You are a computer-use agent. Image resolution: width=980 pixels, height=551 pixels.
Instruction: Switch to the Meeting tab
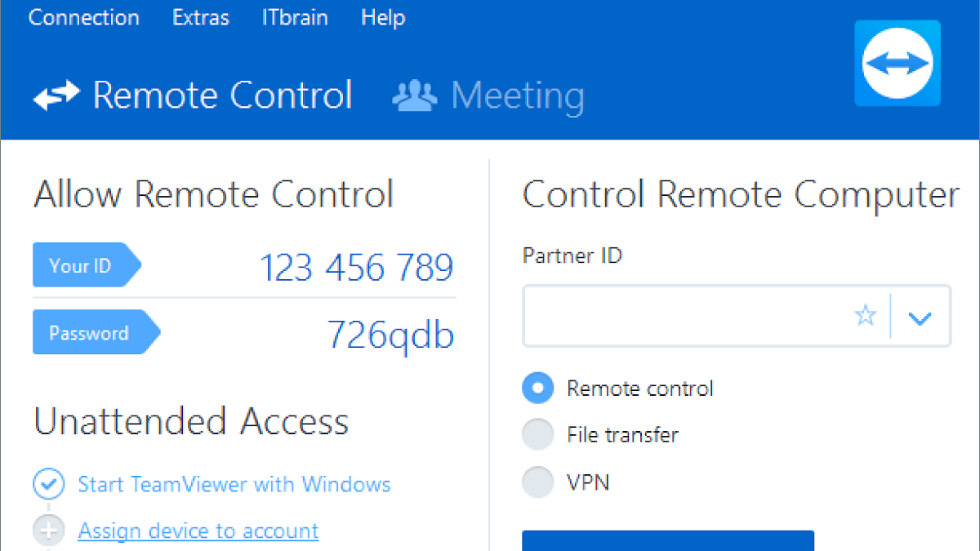pos(488,96)
